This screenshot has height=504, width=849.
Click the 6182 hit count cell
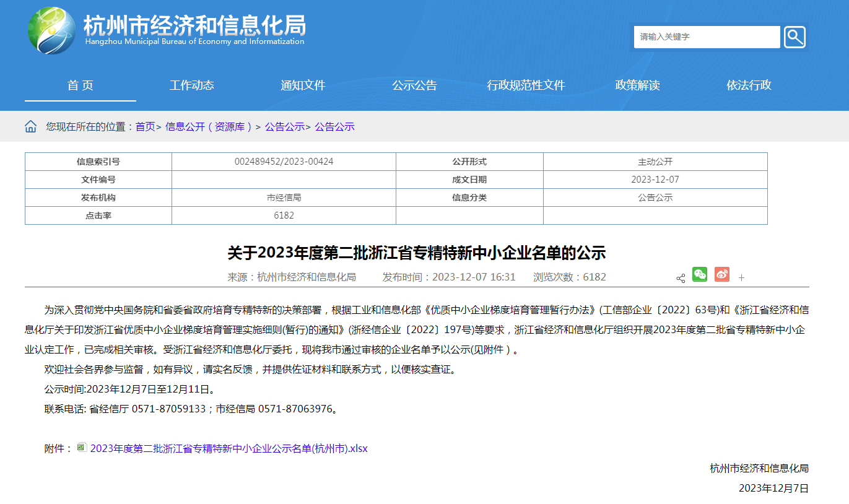[x=284, y=215]
